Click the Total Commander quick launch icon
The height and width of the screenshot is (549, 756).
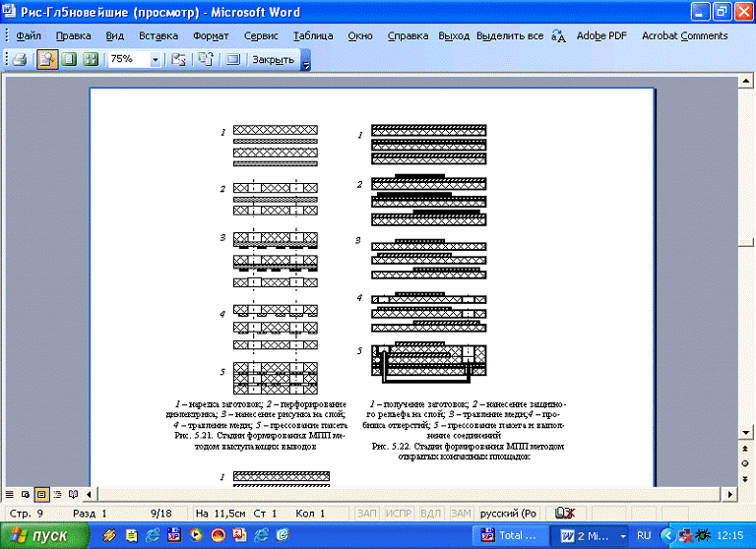point(174,535)
